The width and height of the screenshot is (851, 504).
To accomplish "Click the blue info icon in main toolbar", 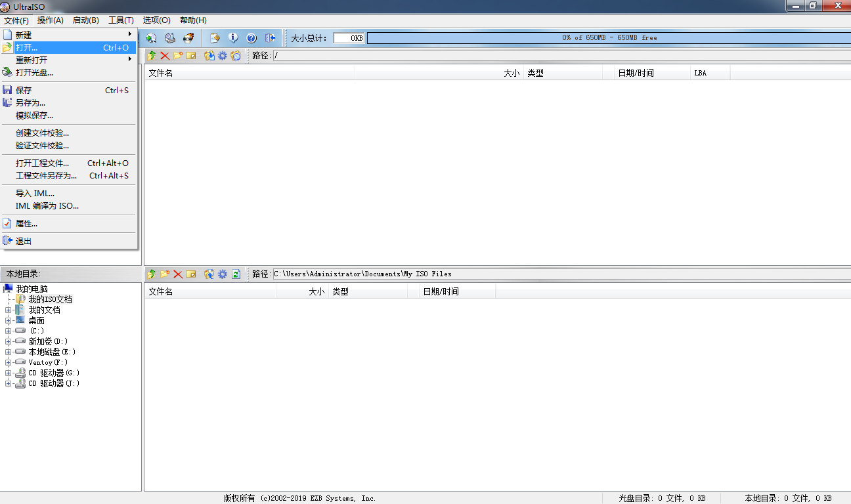I will pos(233,38).
